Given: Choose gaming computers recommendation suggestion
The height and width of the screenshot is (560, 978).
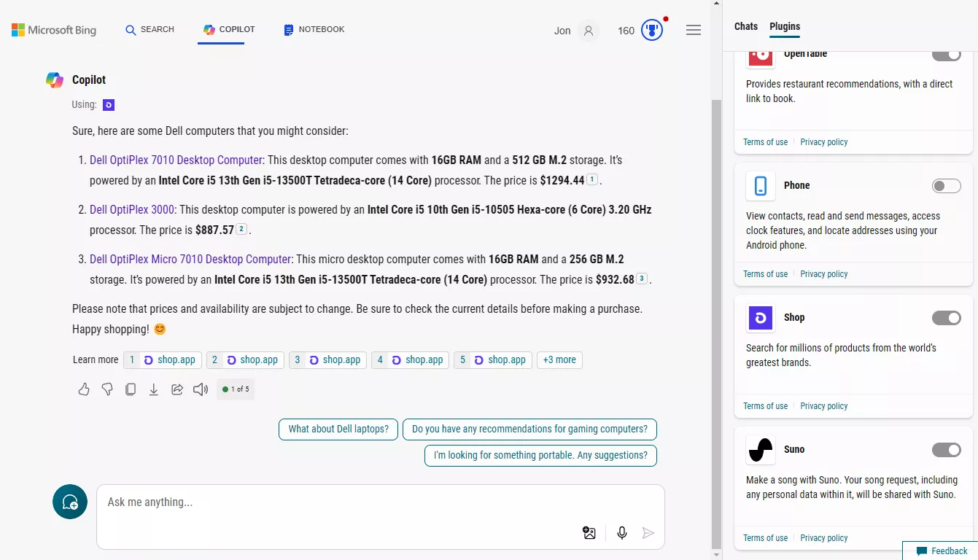Looking at the screenshot, I should 529,429.
